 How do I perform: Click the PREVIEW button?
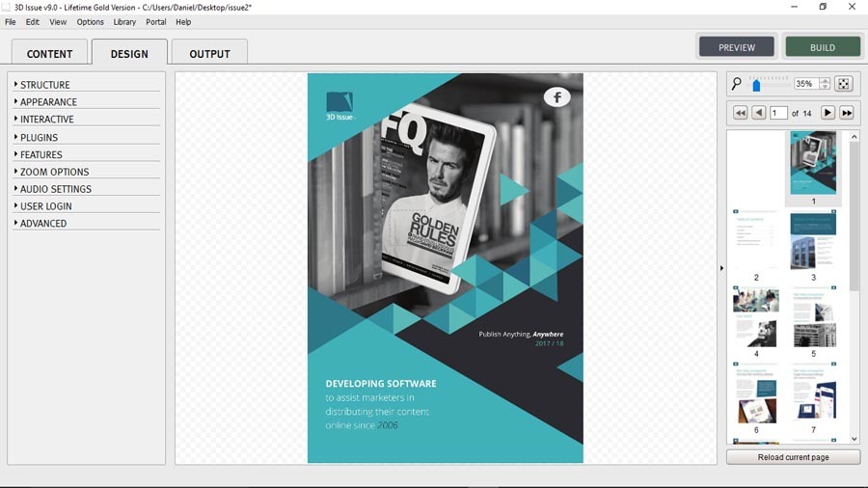737,47
